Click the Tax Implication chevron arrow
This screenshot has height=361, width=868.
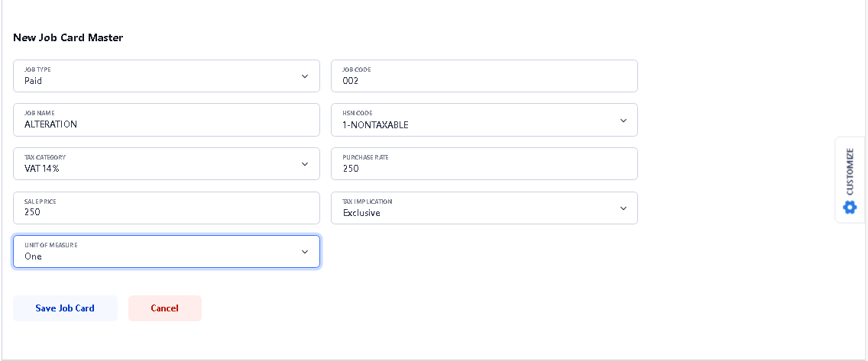(623, 208)
